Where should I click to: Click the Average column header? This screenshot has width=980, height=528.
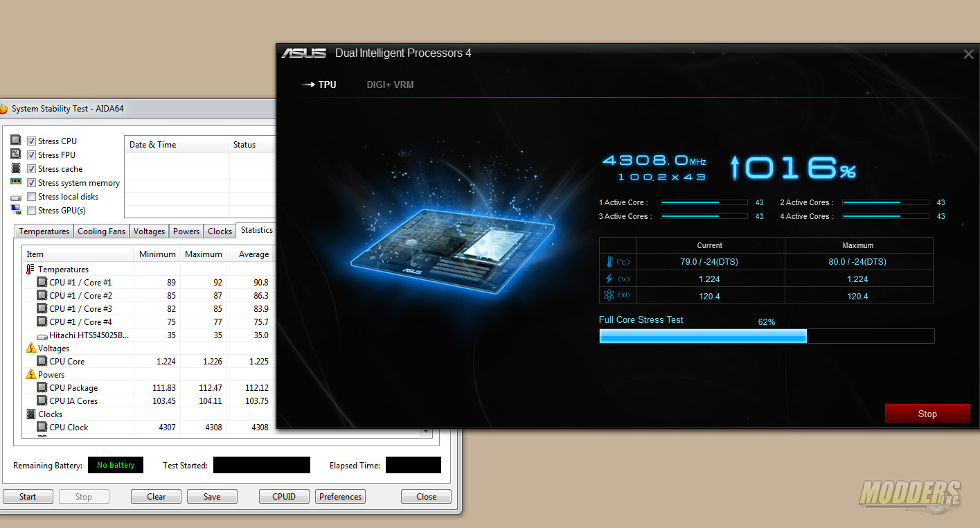251,254
